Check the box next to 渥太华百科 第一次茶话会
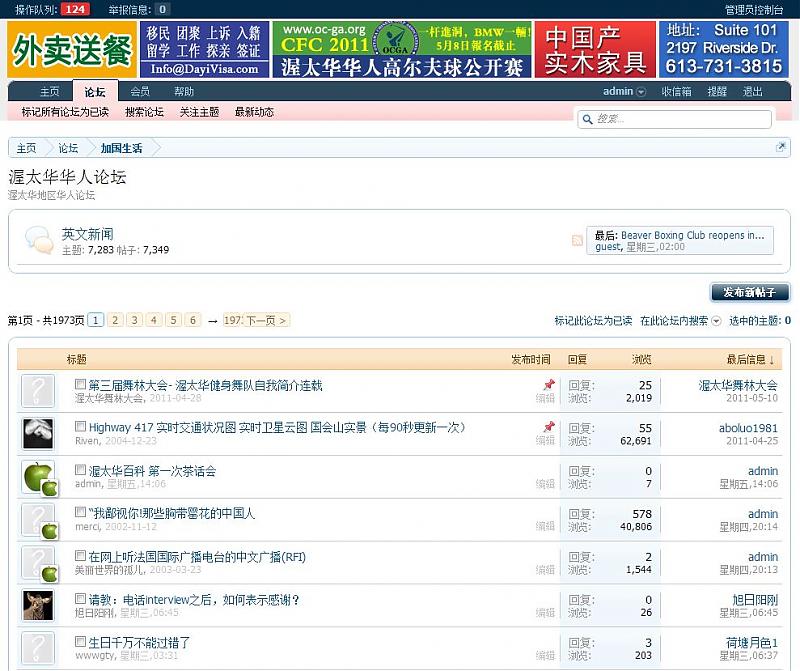 [x=81, y=470]
